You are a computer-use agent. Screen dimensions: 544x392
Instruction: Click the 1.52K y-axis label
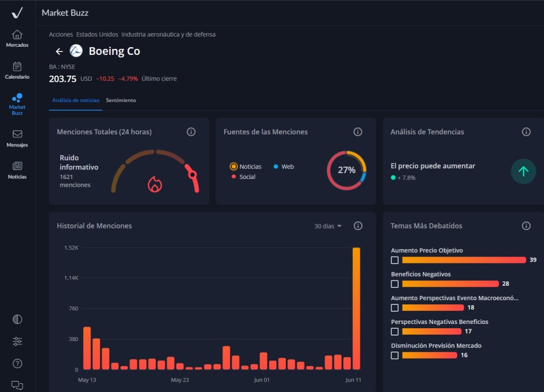[x=71, y=248]
